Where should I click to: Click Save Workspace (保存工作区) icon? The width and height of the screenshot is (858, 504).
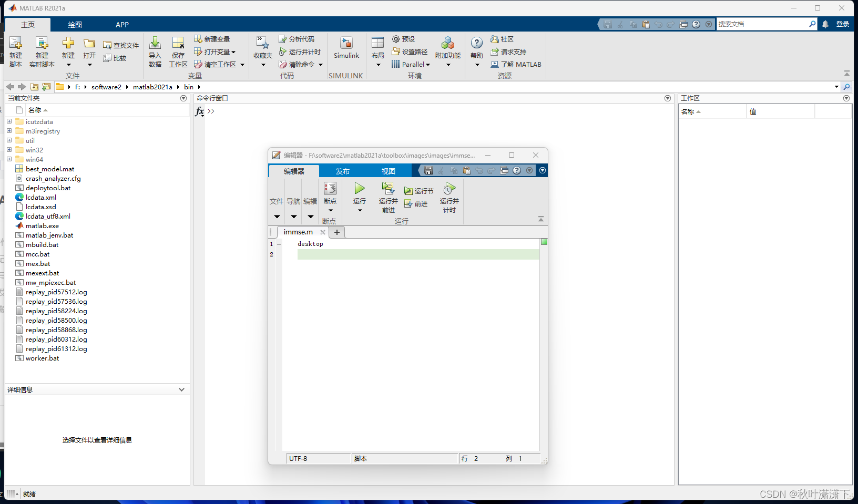pos(178,43)
